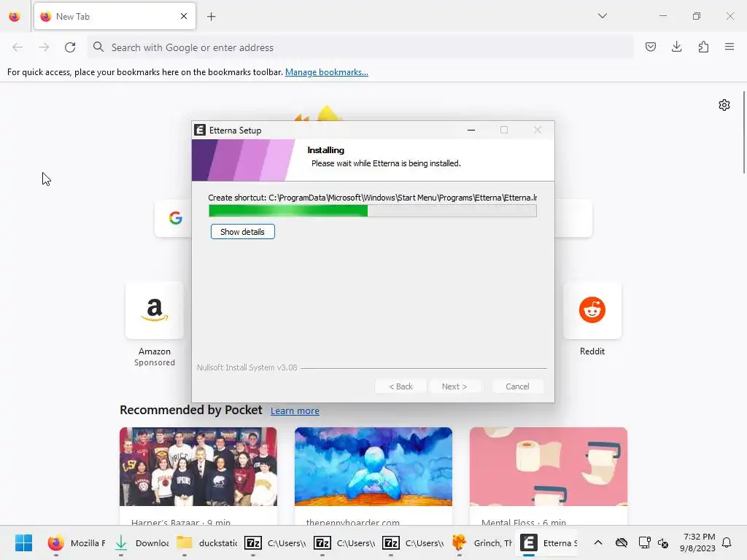
Task: Expand the system tray hidden icons chevron
Action: (x=598, y=542)
